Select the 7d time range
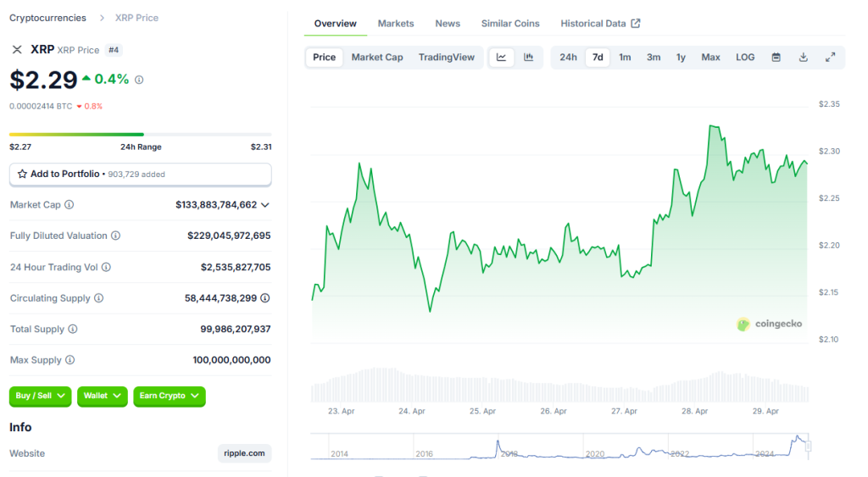The height and width of the screenshot is (477, 868). [x=598, y=57]
